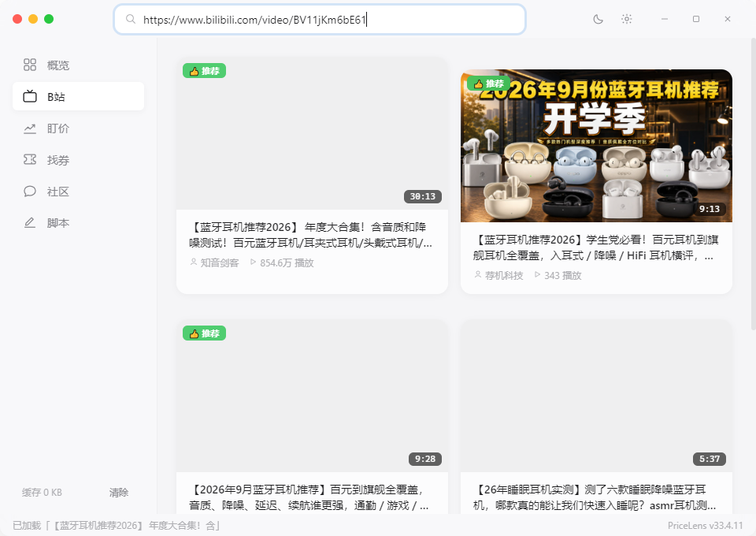
Task: Open the 9:28 video blank thumbnail
Action: tap(312, 396)
